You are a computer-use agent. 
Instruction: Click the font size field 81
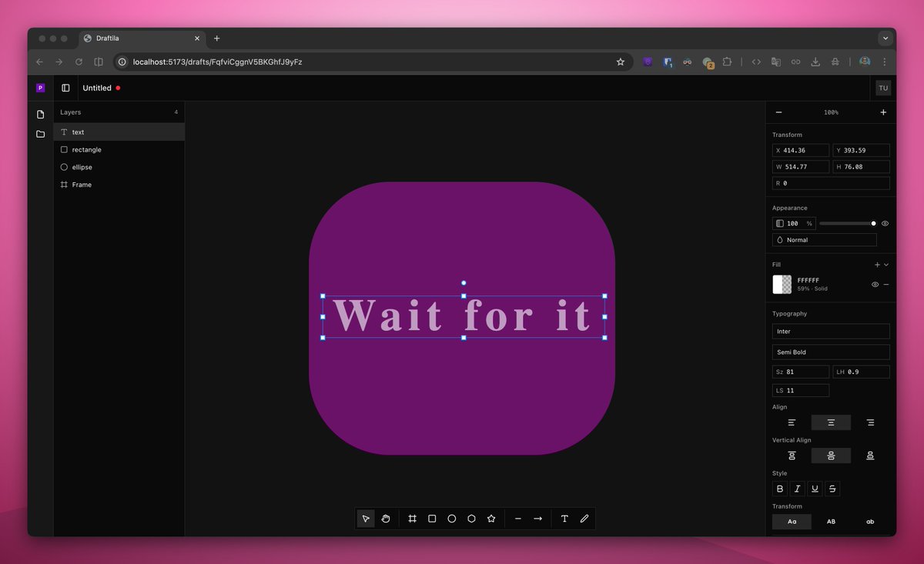coord(801,372)
